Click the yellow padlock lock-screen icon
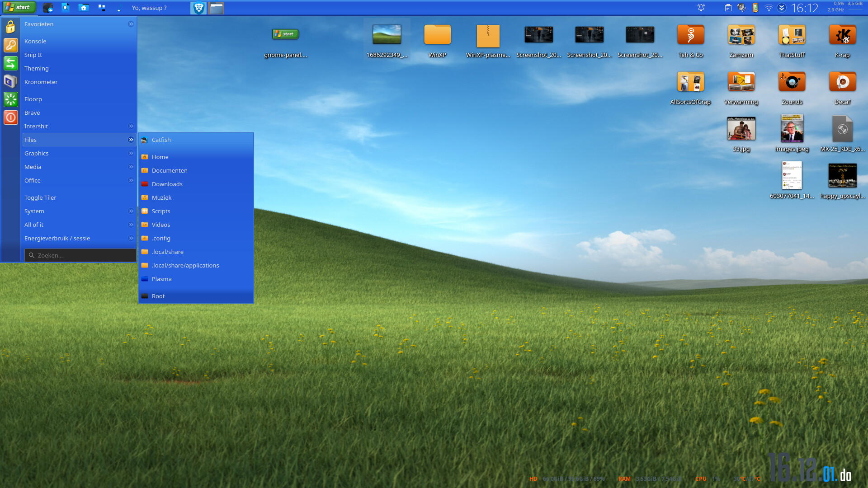This screenshot has width=868, height=488. [x=10, y=27]
